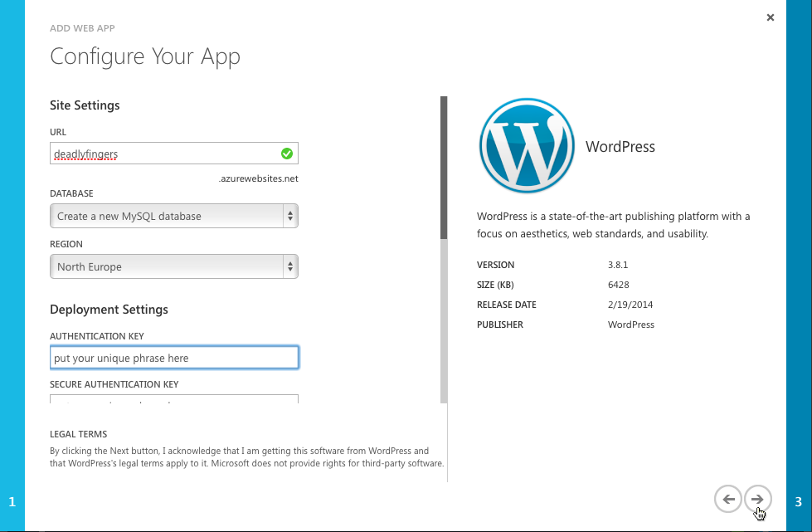
Task: Close the Add Web App dialog
Action: (x=770, y=17)
